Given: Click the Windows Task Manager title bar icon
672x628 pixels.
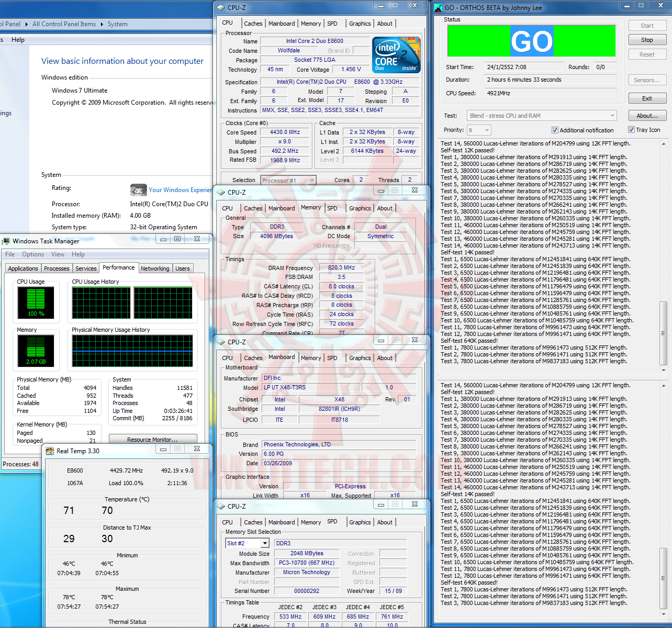Looking at the screenshot, I should click(x=6, y=241).
